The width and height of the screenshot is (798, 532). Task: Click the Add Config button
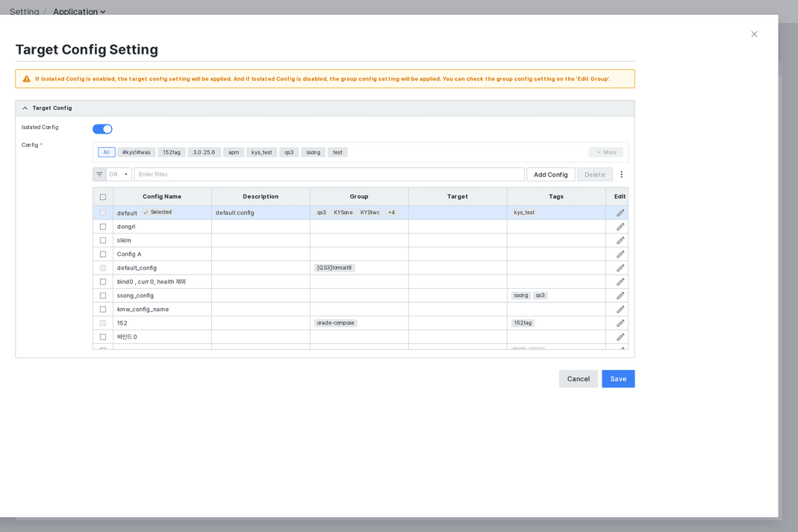[x=551, y=175]
